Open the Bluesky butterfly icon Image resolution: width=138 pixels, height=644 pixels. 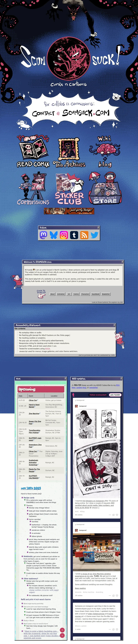[x=54, y=235]
